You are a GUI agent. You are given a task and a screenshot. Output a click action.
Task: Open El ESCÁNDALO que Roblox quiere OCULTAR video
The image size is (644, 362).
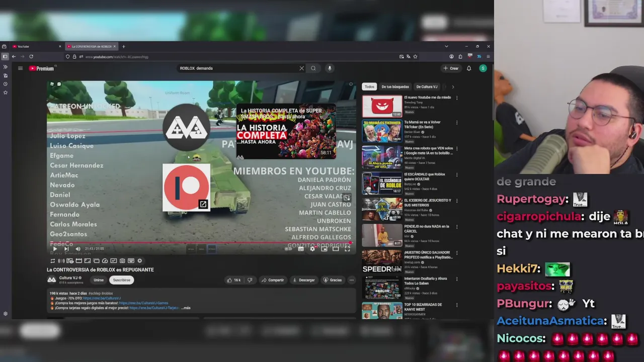pos(382,184)
